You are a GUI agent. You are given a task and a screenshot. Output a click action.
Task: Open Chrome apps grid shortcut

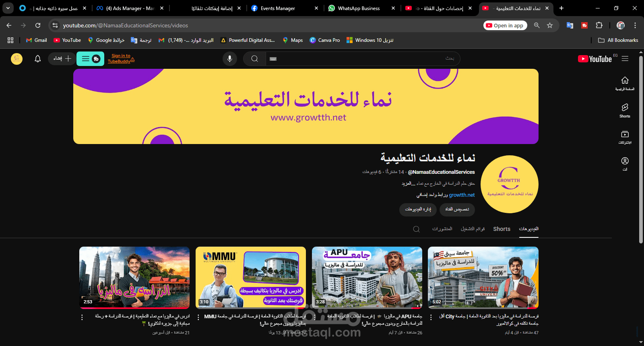point(10,40)
